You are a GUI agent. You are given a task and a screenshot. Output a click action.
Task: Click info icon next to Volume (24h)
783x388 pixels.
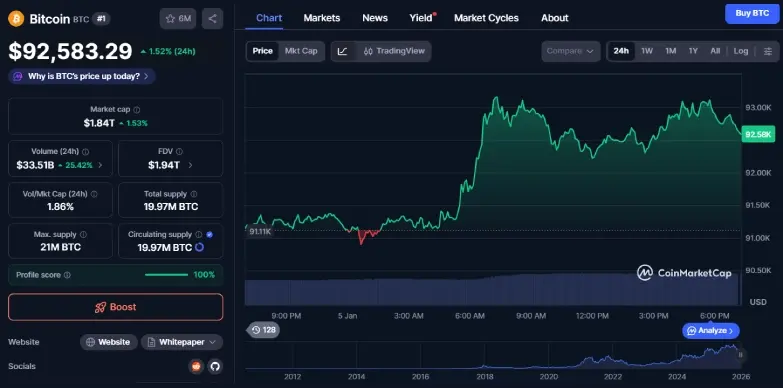(85, 152)
